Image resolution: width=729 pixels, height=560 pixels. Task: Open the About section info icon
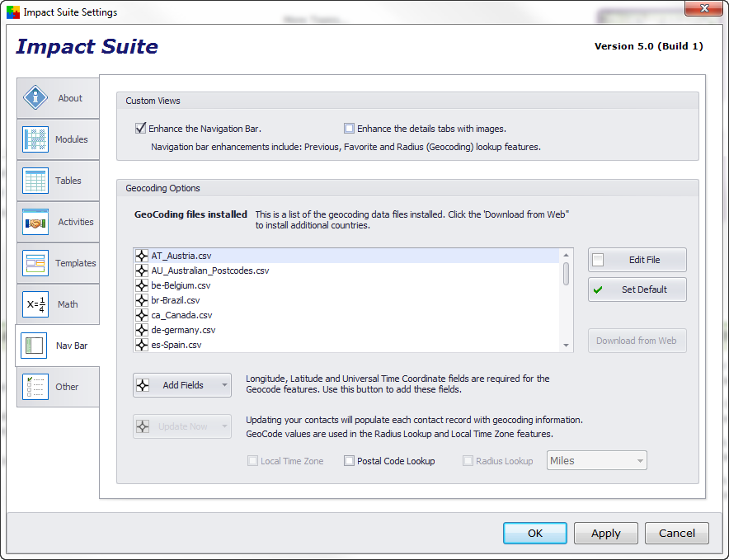[35, 98]
